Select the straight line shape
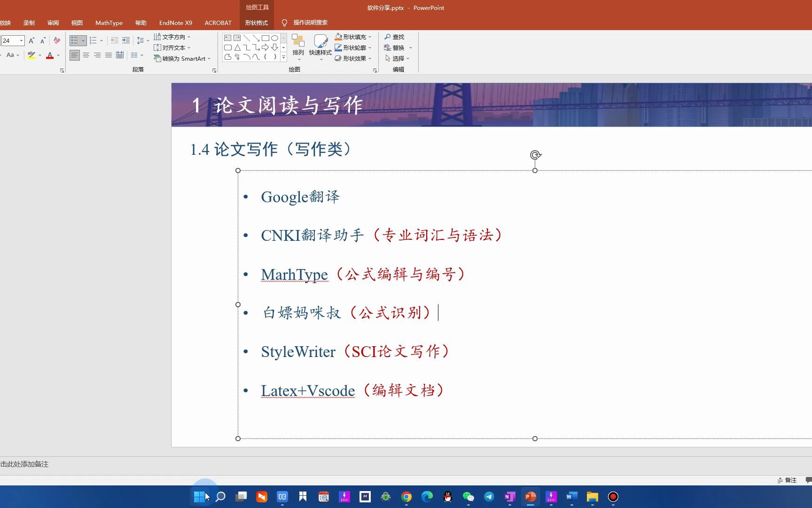Screen dimensions: 812x508 tap(246, 38)
